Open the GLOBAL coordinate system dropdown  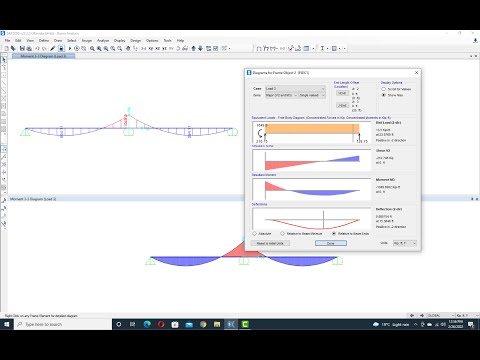point(441,315)
